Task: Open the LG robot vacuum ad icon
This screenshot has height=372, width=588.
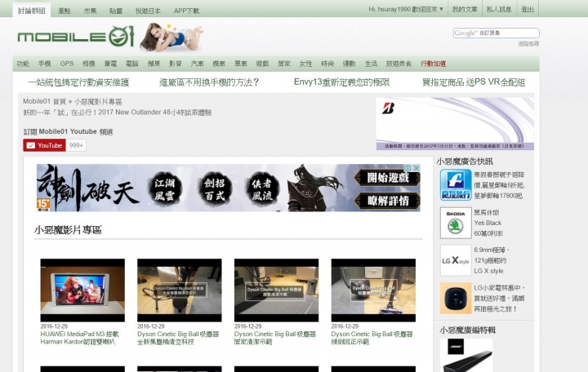Action: click(456, 299)
